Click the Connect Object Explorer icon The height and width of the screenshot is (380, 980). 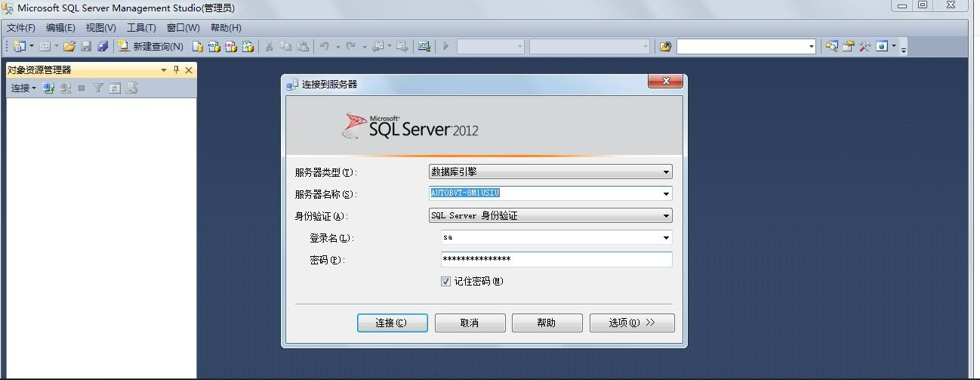(x=48, y=88)
